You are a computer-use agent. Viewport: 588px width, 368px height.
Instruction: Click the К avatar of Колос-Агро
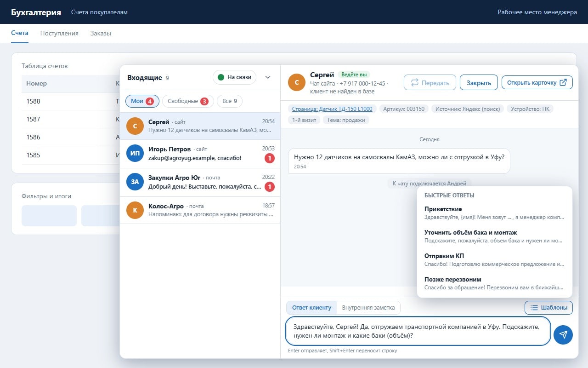click(135, 210)
